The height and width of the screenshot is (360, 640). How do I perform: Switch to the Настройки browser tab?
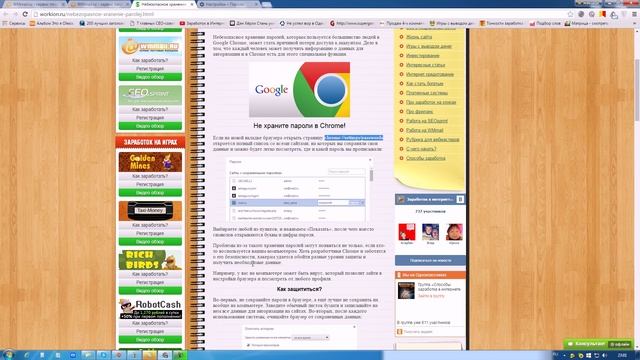point(229,4)
